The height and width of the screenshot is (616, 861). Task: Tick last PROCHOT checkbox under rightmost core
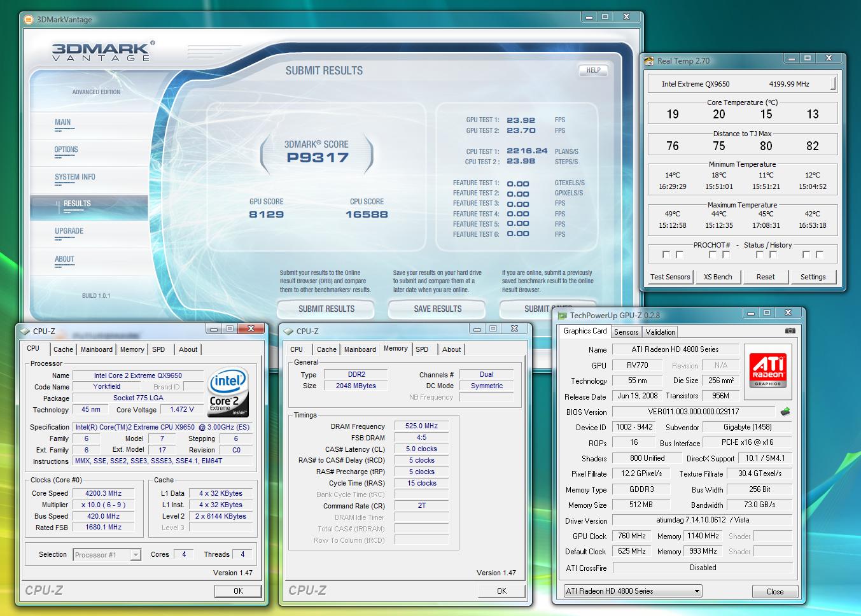click(820, 255)
